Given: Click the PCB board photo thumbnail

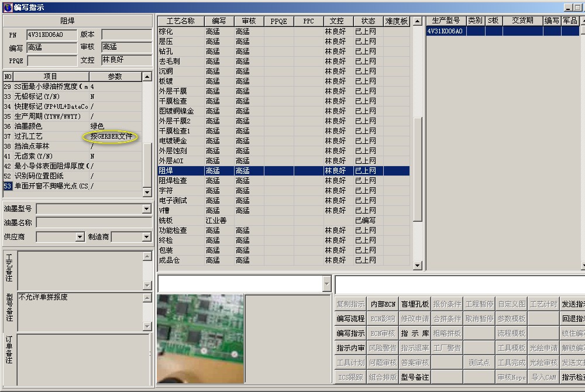Looking at the screenshot, I should coord(200,339).
